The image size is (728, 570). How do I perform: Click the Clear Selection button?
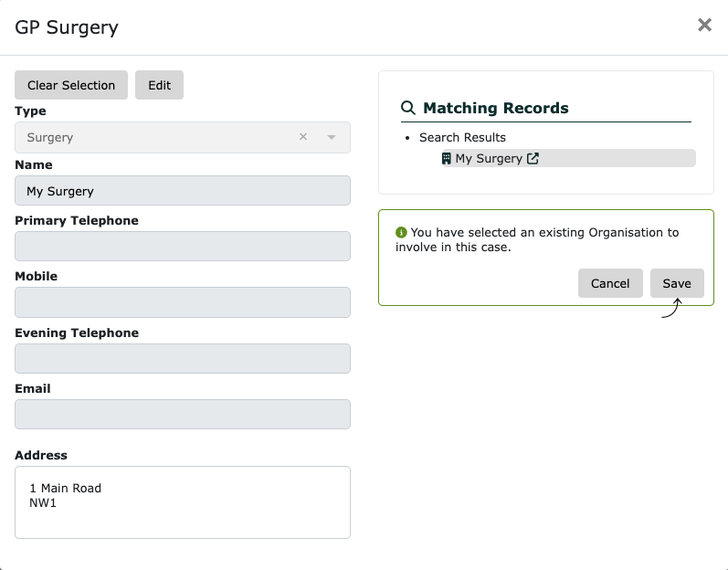click(x=71, y=85)
